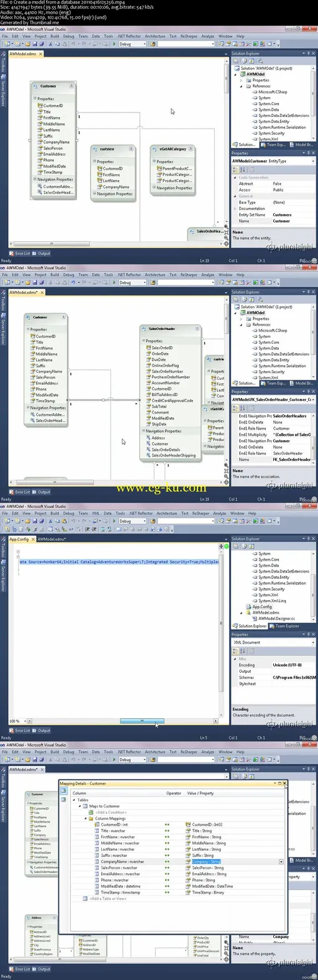Switch Mapping Details to table mapping view icon
The image size is (318, 980).
[x=63, y=792]
